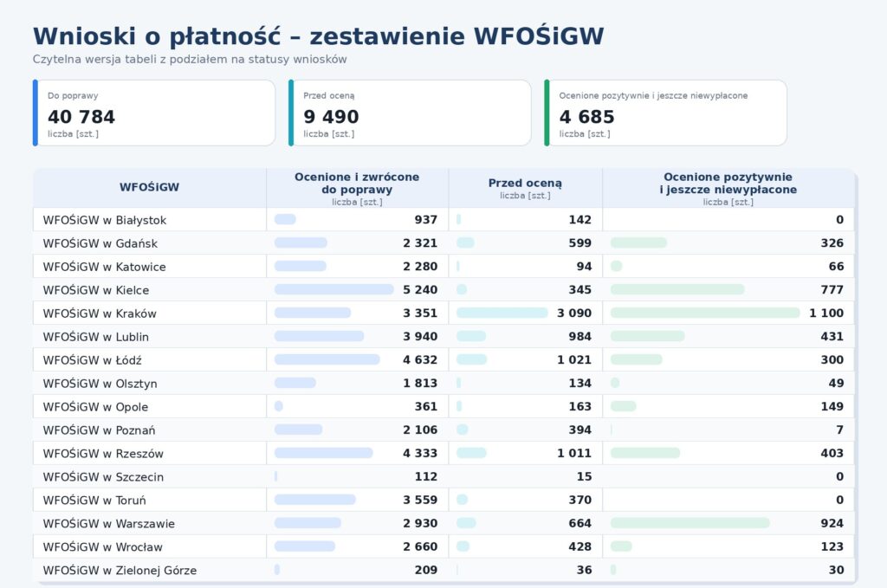This screenshot has height=588, width=887.
Task: Click value 924 in Warszawie row
Action: pyautogui.click(x=832, y=523)
